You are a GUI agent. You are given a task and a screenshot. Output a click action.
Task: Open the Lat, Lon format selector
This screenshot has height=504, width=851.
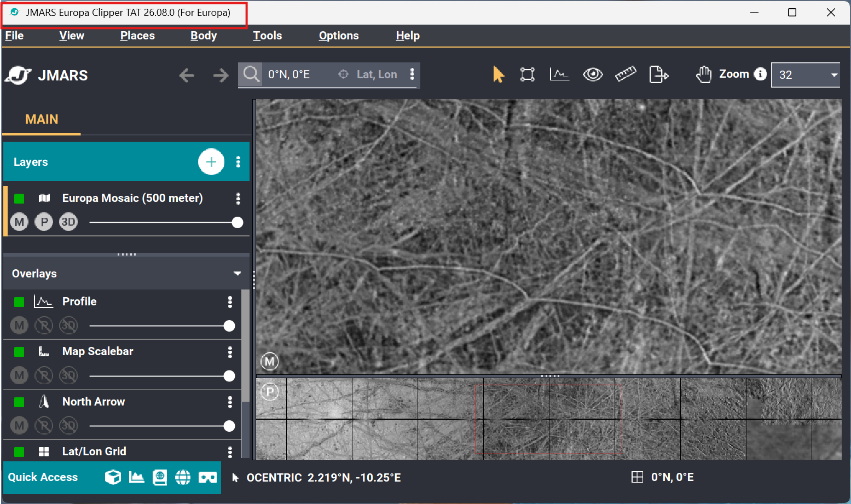(x=369, y=74)
